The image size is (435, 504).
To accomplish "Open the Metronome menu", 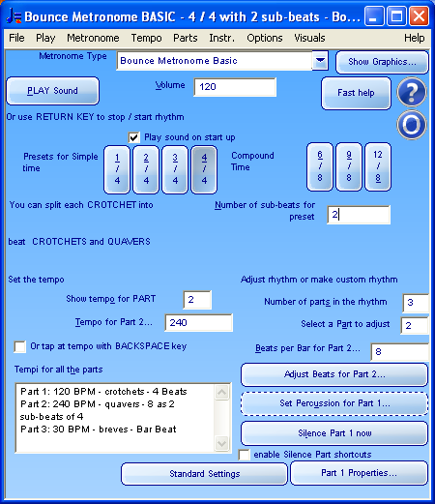I will pos(93,38).
